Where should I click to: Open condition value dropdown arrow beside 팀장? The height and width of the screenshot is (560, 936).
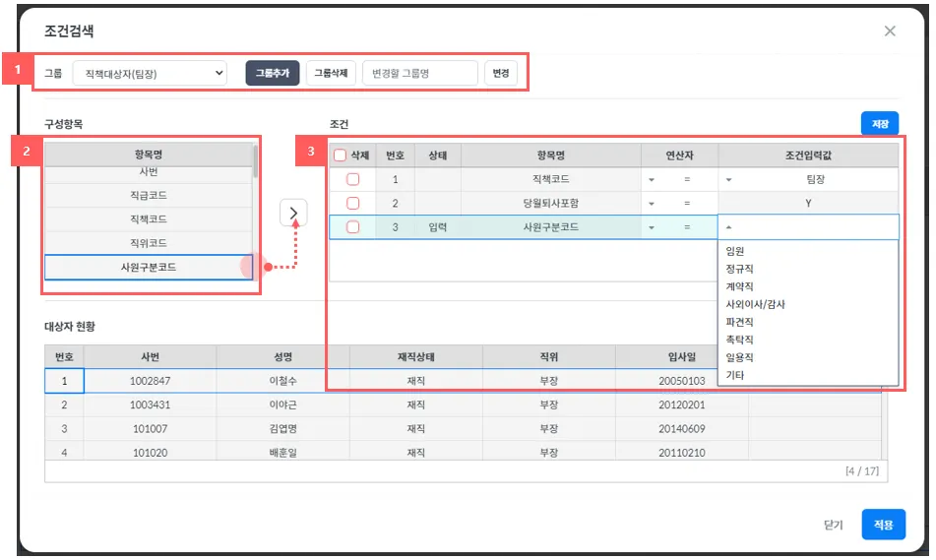pyautogui.click(x=728, y=180)
